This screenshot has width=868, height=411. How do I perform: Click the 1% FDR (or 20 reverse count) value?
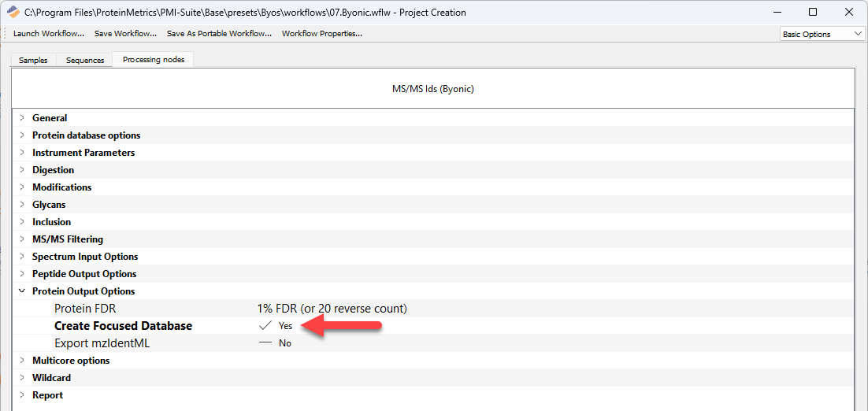click(332, 308)
